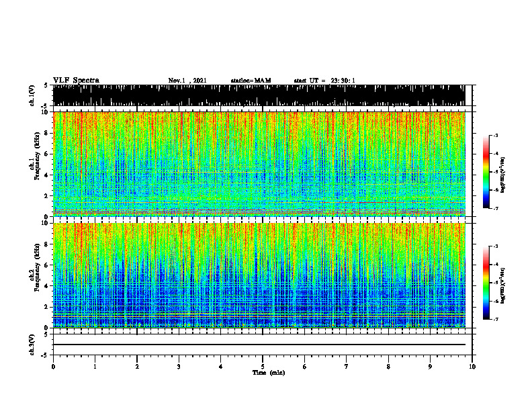Click the ch.3(V) flat line trace
This screenshot has height=411, width=532.
259,345
